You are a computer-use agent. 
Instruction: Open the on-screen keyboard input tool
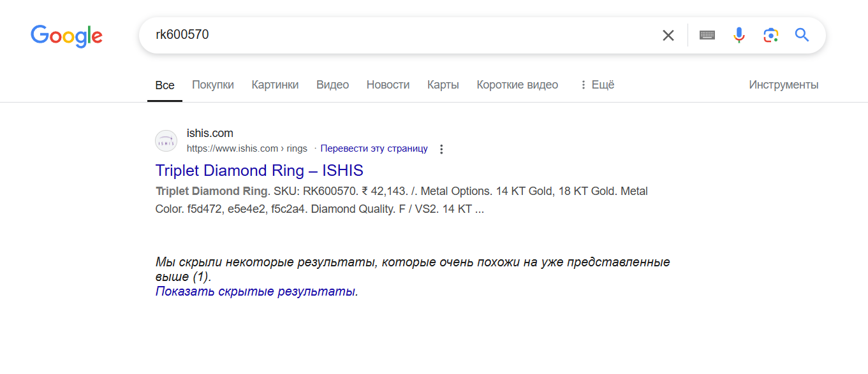point(707,35)
